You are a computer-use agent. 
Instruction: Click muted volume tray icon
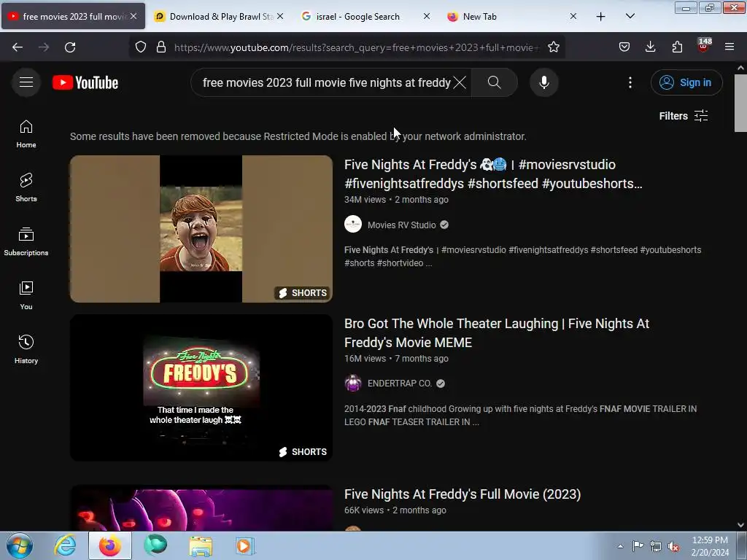coord(673,547)
